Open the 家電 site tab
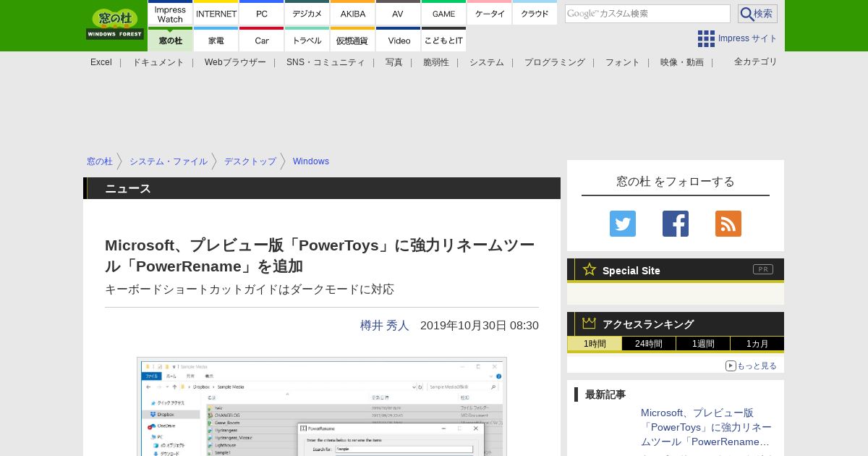This screenshot has height=456, width=868. click(x=216, y=40)
